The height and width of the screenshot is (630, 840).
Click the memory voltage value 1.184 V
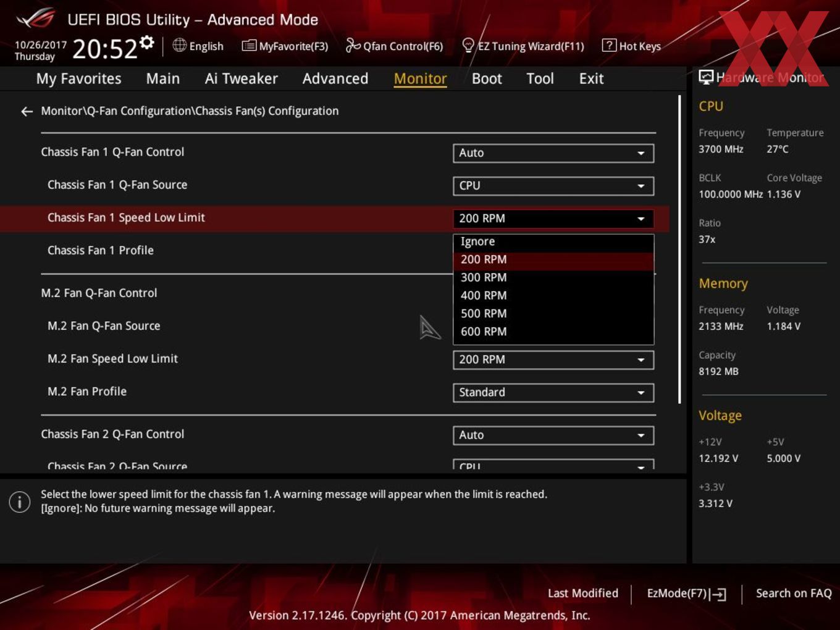(784, 326)
